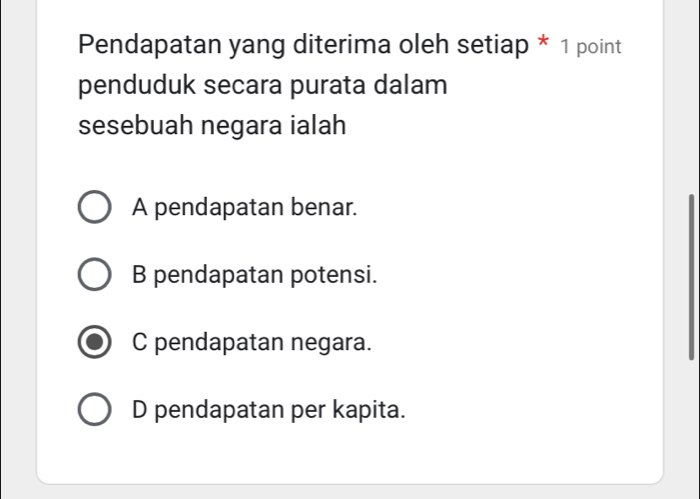Click the 'B pendapatan potensi.' option label

255,276
